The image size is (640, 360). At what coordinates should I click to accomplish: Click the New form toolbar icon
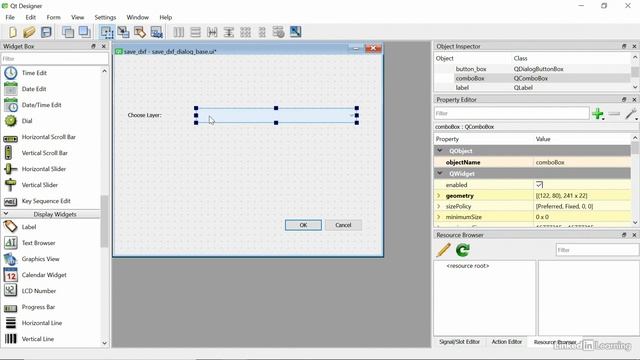13,32
